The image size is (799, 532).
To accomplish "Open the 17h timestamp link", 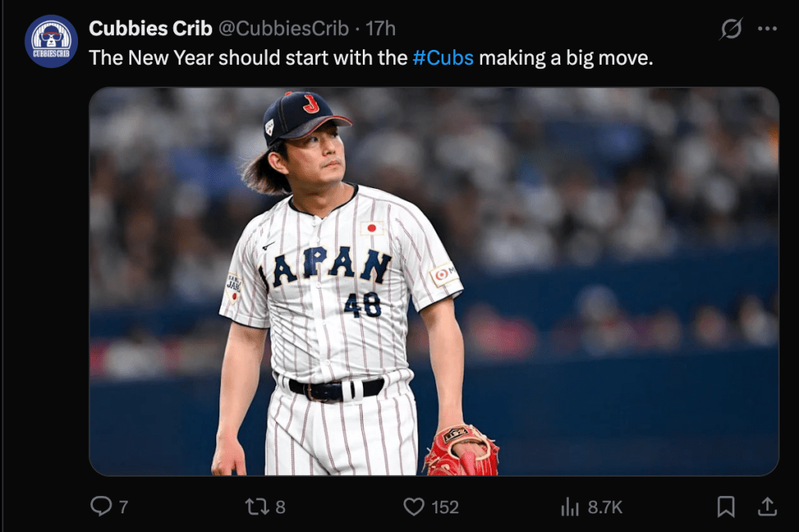I will tap(381, 29).
